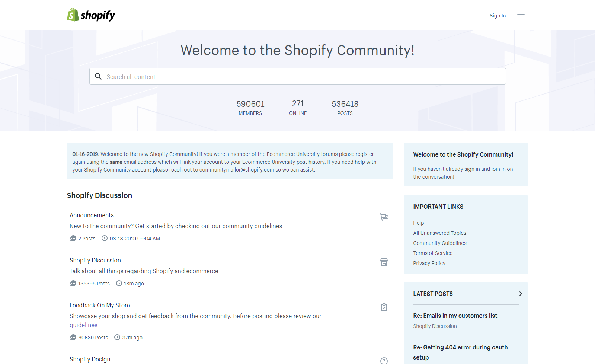595x364 pixels.
Task: Click speech bubble icon beside 135395 Posts
Action: pyautogui.click(x=73, y=283)
